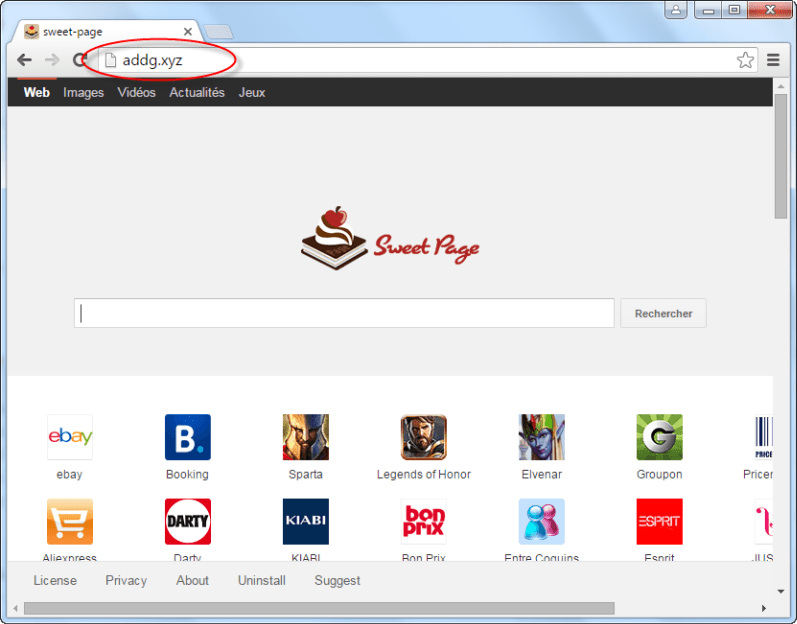Click the horizontal scrollbar thumb
797x624 pixels.
coord(319,608)
